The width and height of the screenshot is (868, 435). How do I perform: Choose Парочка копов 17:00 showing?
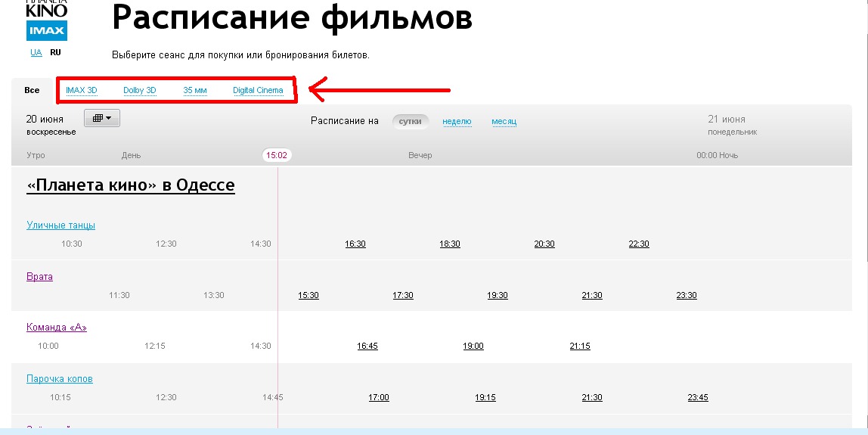pyautogui.click(x=379, y=397)
